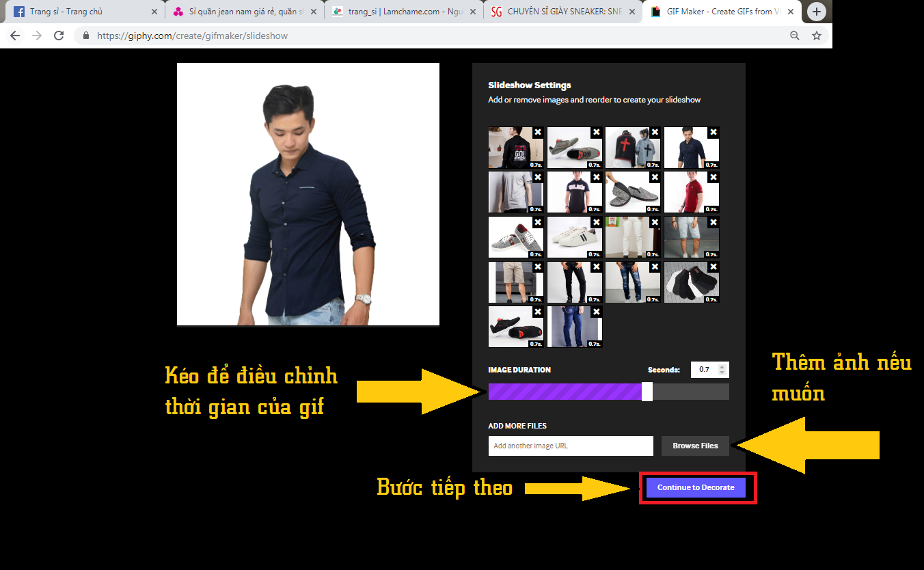
Task: Open the browser zoom magnifier icon
Action: (x=794, y=36)
